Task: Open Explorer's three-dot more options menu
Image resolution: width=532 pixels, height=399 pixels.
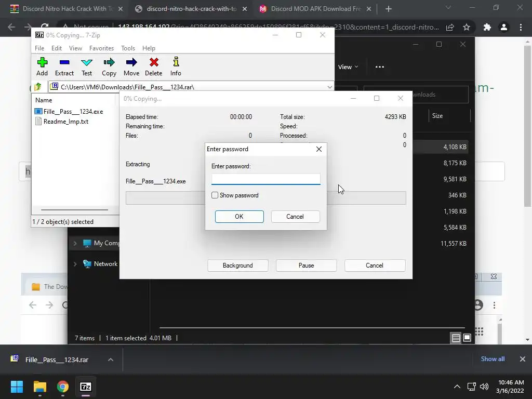Action: (380, 67)
